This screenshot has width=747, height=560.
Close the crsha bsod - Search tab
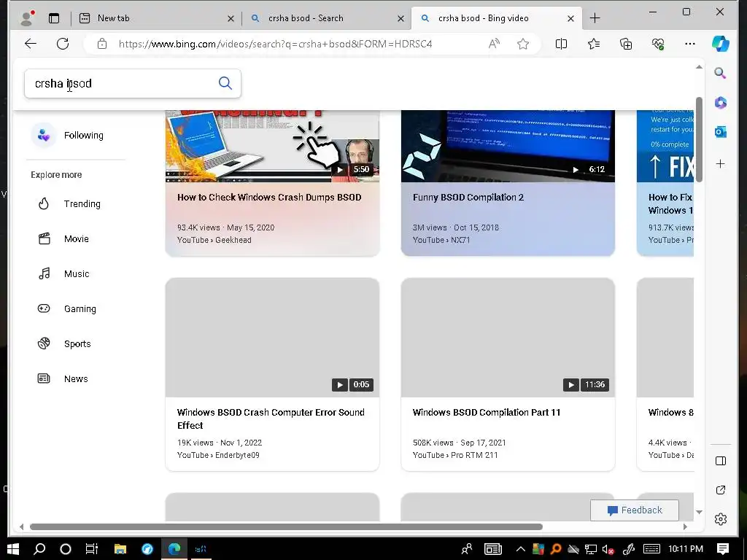tap(400, 18)
